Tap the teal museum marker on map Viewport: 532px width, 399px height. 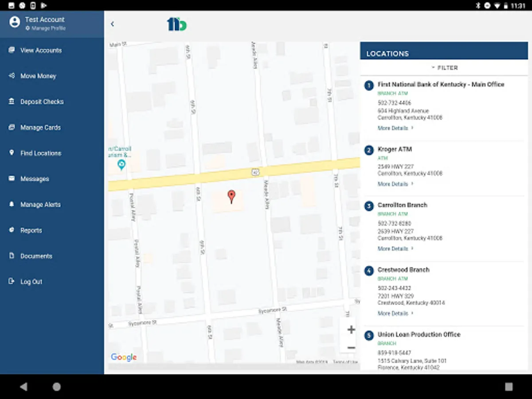[x=121, y=165]
